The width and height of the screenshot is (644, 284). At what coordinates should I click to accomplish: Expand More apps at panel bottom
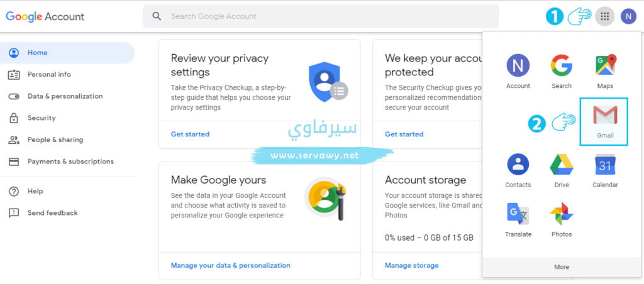562,267
